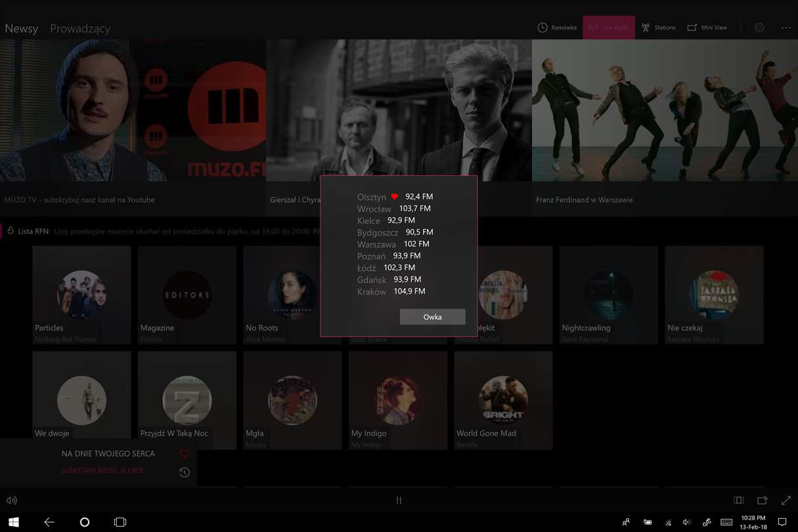Open the Windows Start menu
798x532 pixels.
point(13,522)
